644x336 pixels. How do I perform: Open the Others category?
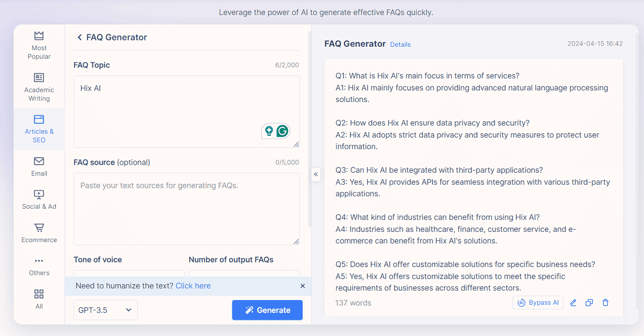(x=39, y=265)
